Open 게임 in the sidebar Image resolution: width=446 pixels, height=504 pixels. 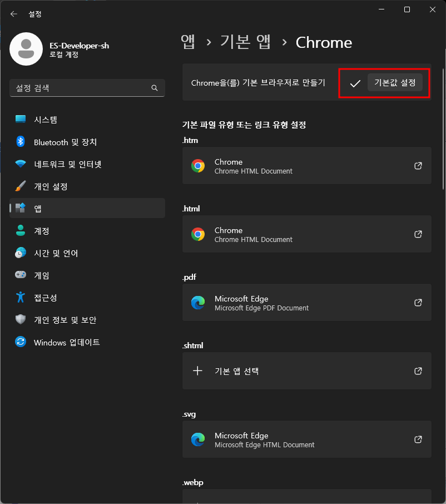pos(87,275)
